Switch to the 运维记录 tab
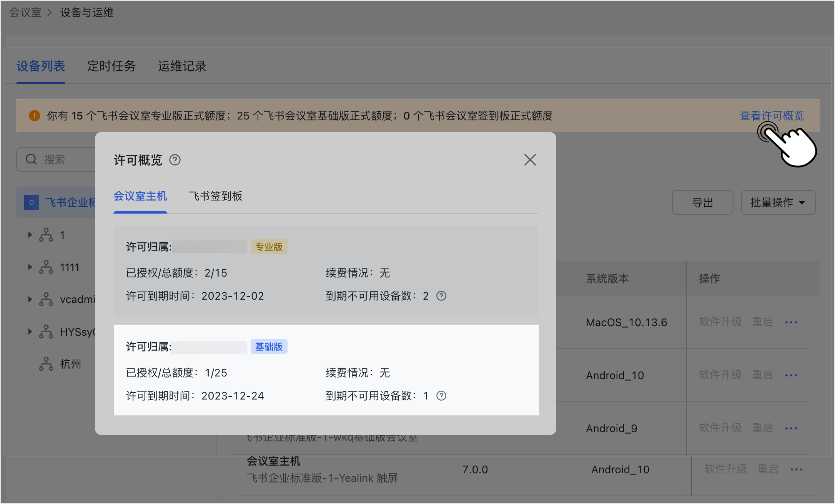 click(x=181, y=66)
